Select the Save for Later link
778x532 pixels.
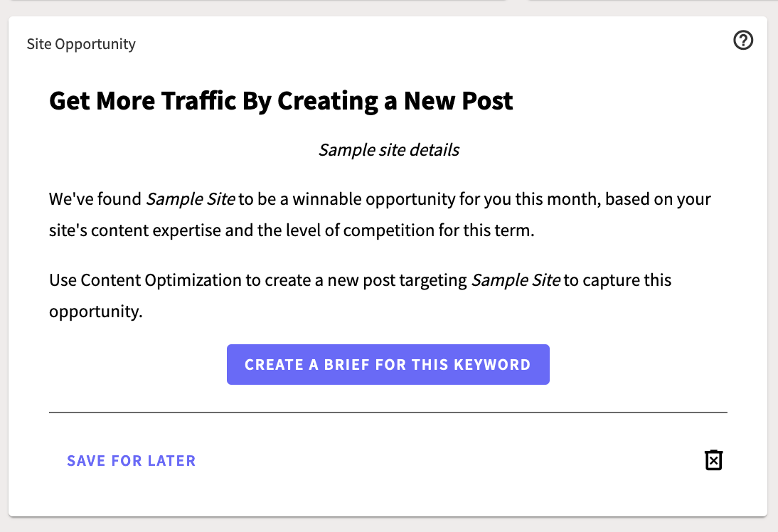132,461
